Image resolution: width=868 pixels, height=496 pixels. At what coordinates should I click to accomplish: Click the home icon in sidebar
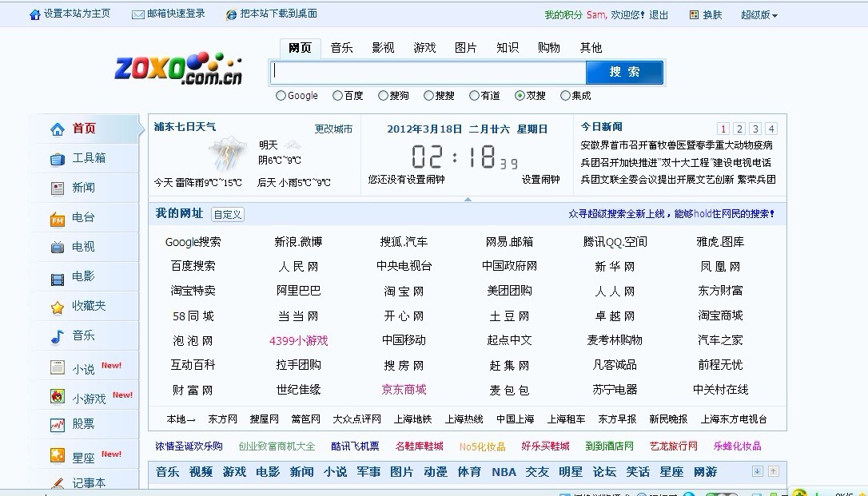(x=58, y=129)
